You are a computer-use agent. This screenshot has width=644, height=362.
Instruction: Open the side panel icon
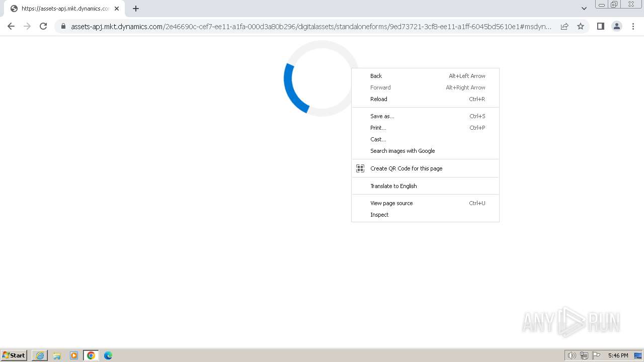600,26
